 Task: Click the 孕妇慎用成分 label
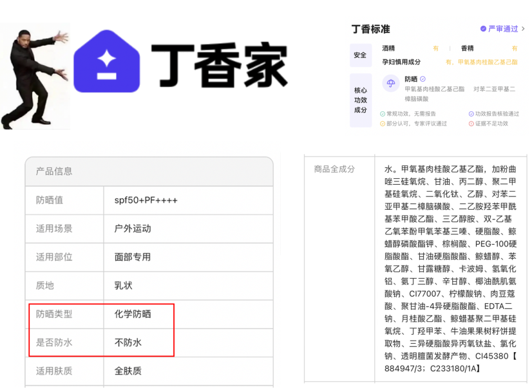coord(401,62)
